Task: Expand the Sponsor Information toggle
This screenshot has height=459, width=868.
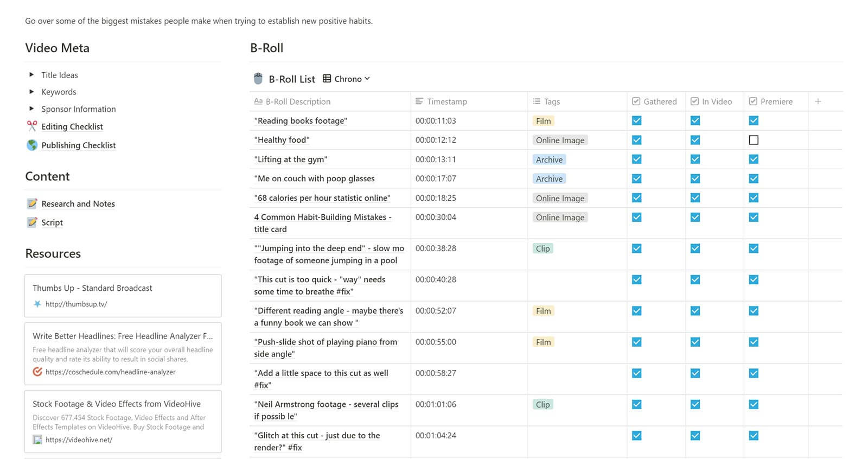Action: (31, 109)
